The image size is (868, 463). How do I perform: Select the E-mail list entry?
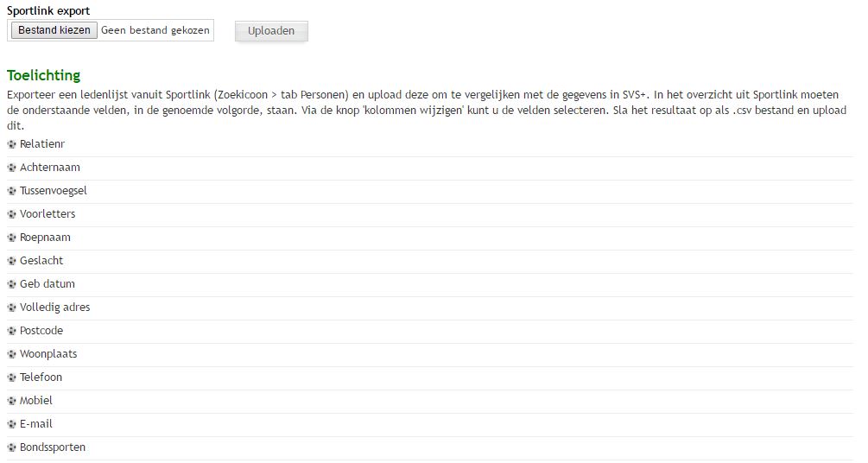(x=36, y=424)
